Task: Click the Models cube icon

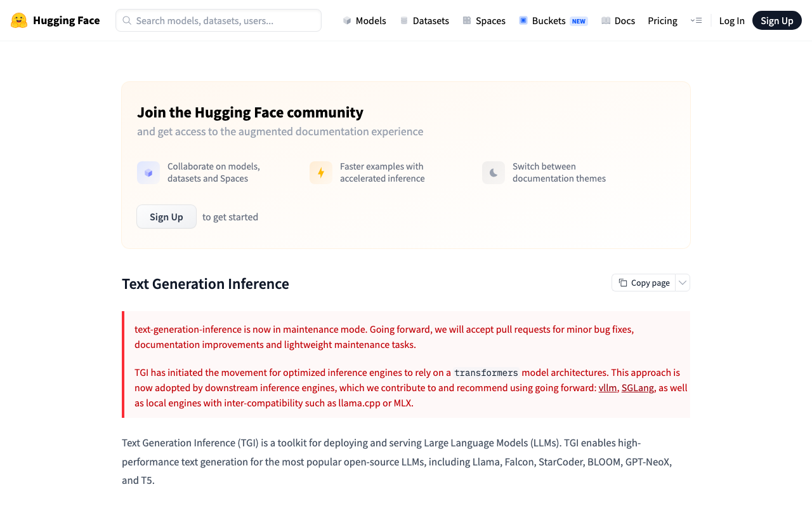Action: click(x=347, y=20)
